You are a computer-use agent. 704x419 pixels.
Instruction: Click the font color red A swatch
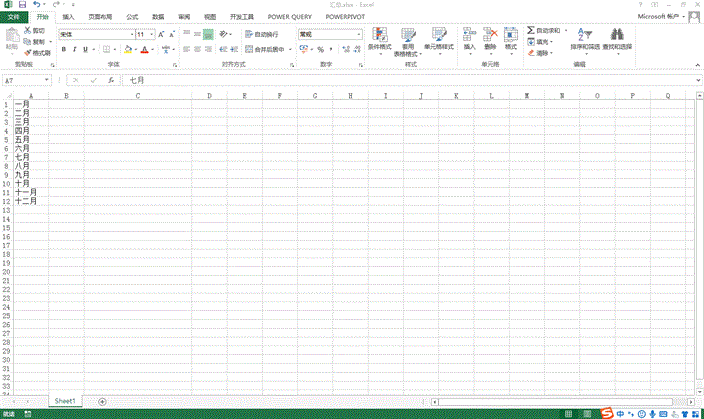point(144,49)
